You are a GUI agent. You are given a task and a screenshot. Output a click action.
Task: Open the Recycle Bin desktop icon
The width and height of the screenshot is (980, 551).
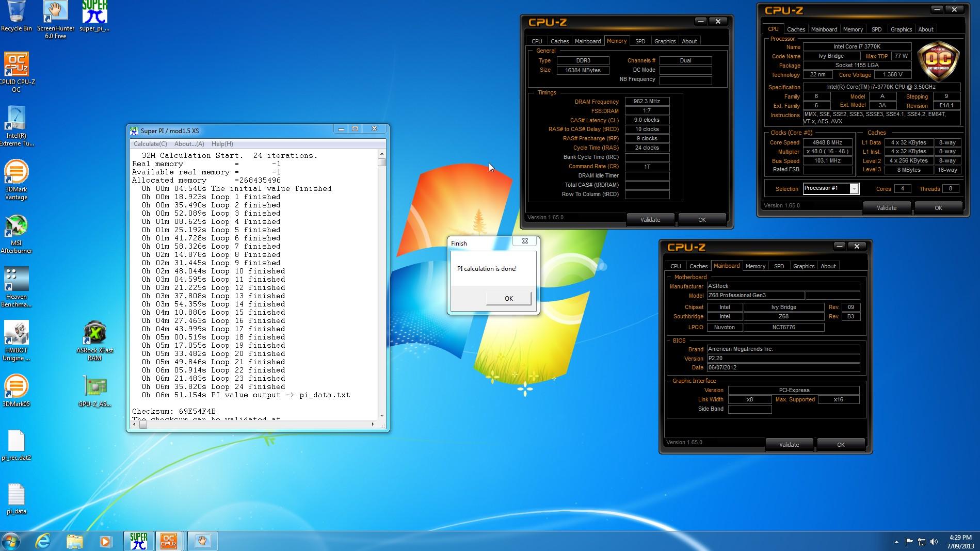click(x=17, y=17)
